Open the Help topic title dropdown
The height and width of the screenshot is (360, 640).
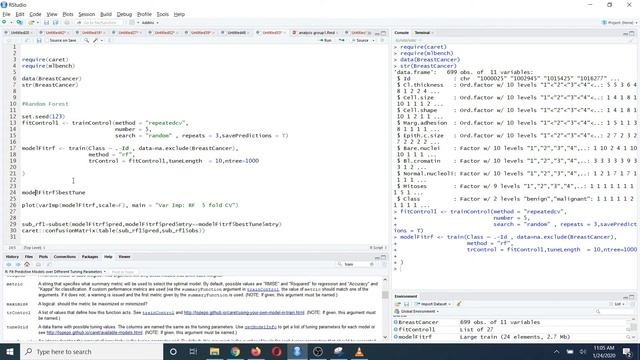point(55,271)
